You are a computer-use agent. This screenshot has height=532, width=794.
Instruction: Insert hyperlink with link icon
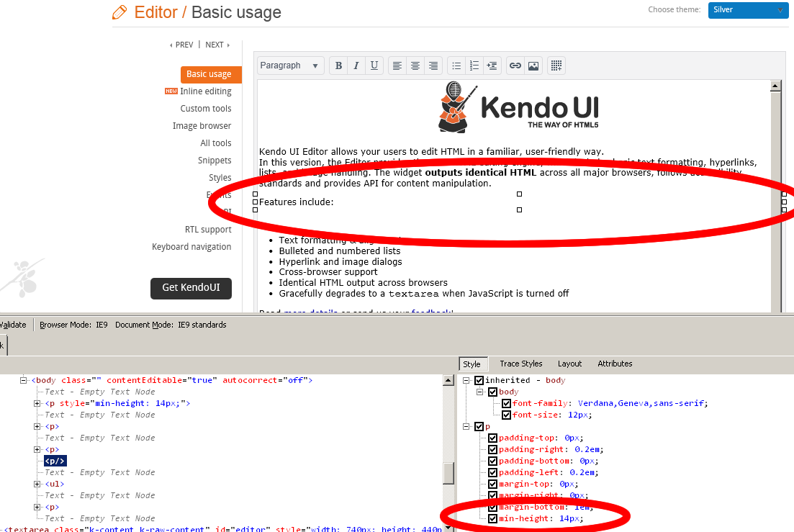(515, 66)
